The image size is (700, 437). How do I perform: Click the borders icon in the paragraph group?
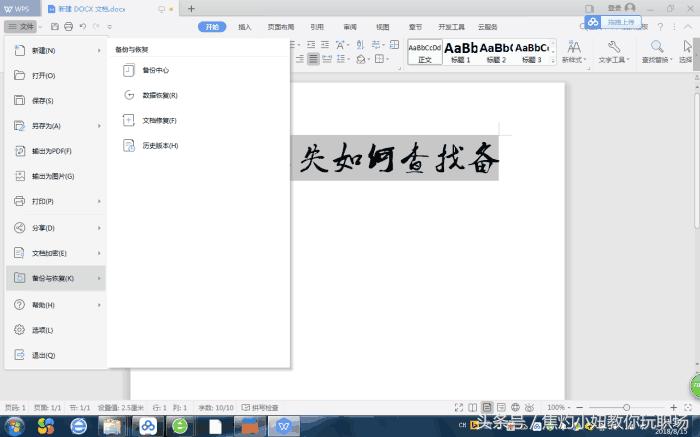[x=379, y=59]
